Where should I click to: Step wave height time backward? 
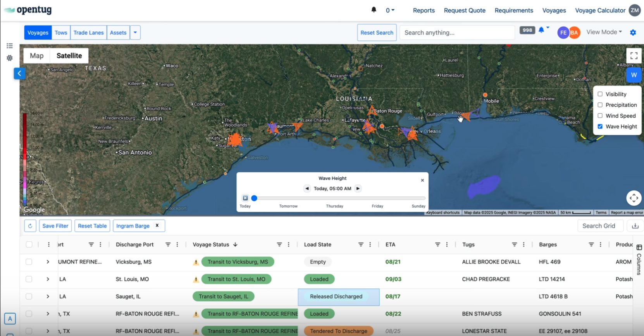pos(307,189)
